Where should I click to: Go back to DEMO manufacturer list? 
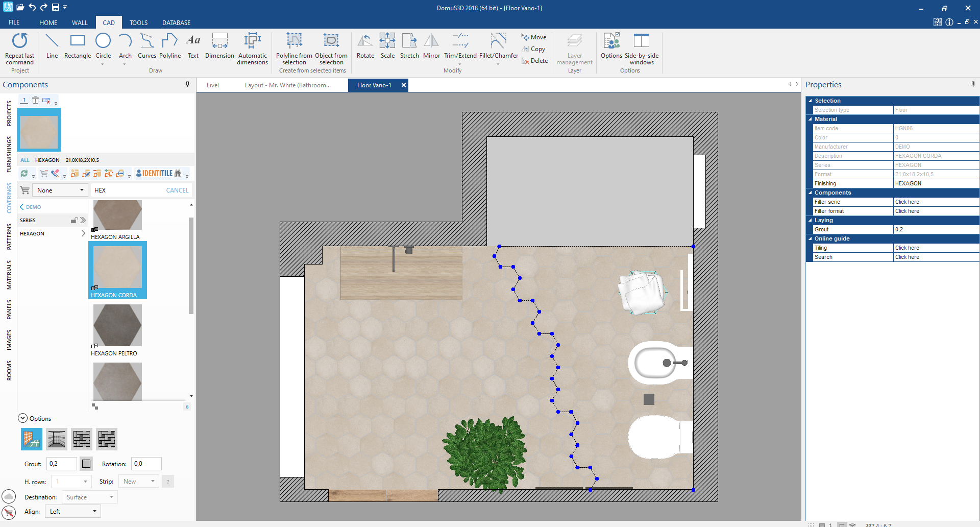click(30, 207)
